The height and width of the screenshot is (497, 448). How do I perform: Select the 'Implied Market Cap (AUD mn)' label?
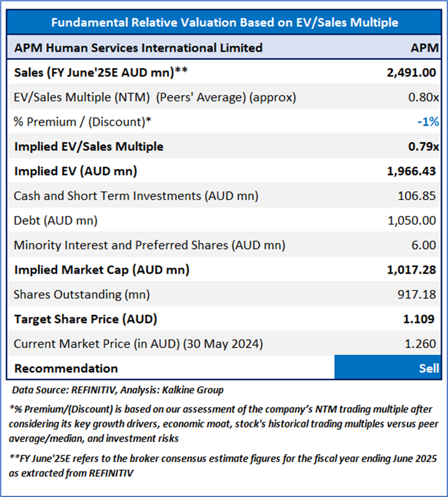(102, 270)
